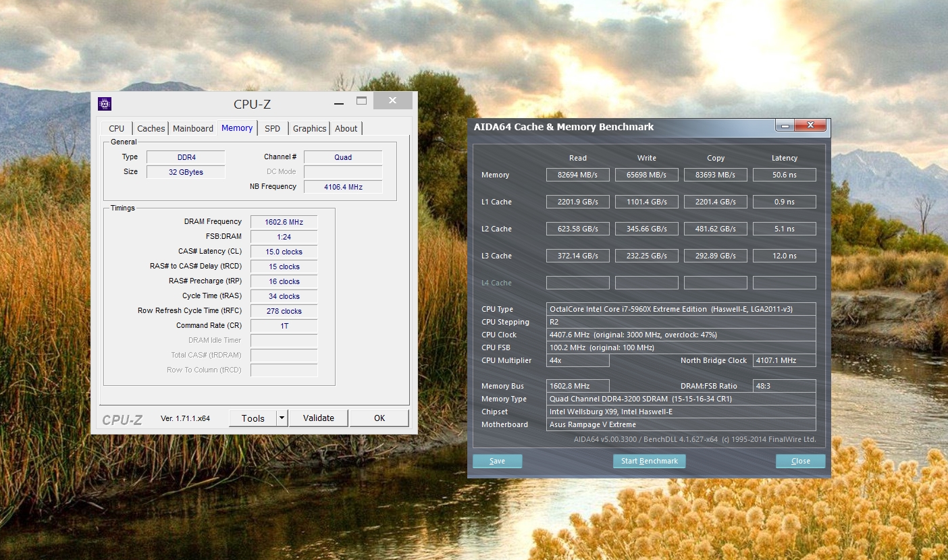
Task: Click the Memory Copy result 83693 MB/s
Action: click(x=716, y=175)
